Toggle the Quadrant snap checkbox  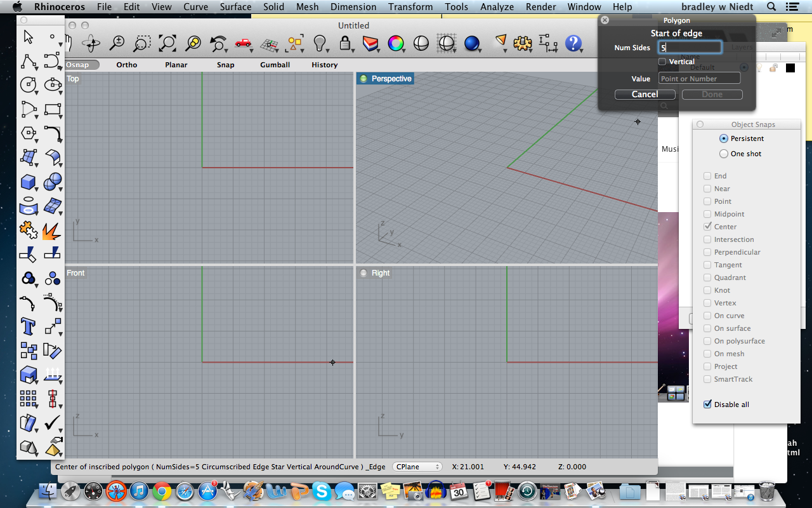(x=707, y=277)
